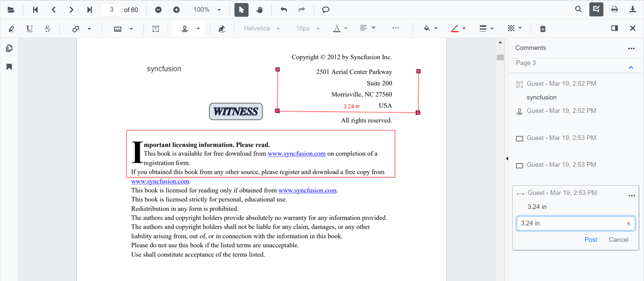This screenshot has width=644, height=281.
Task: Collapse the Page 3 comments section
Action: pyautogui.click(x=631, y=67)
